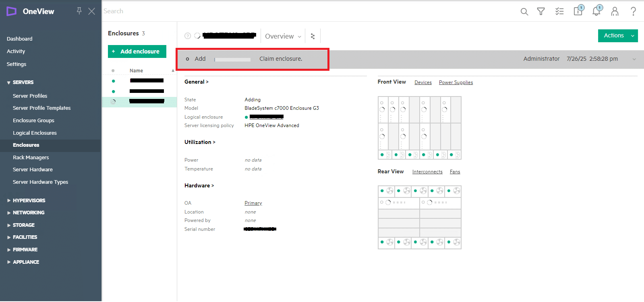The width and height of the screenshot is (644, 302).
Task: Click the HPE OneView Advanced value
Action: pos(272,125)
